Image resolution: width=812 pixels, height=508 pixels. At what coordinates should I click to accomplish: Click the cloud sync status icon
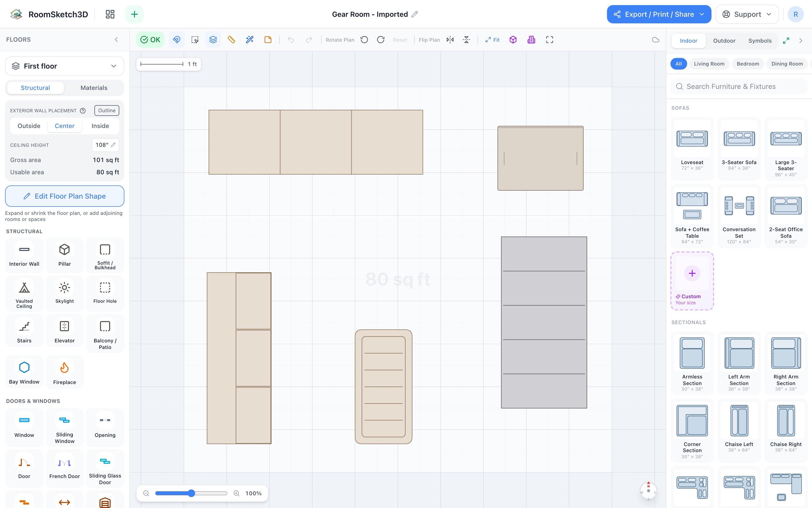655,40
